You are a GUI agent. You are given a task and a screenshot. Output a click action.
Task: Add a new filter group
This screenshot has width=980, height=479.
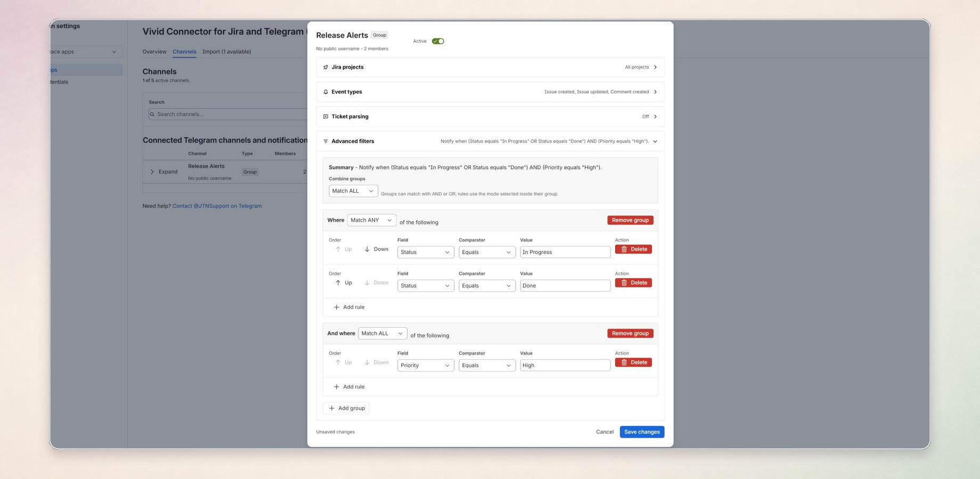pyautogui.click(x=346, y=409)
